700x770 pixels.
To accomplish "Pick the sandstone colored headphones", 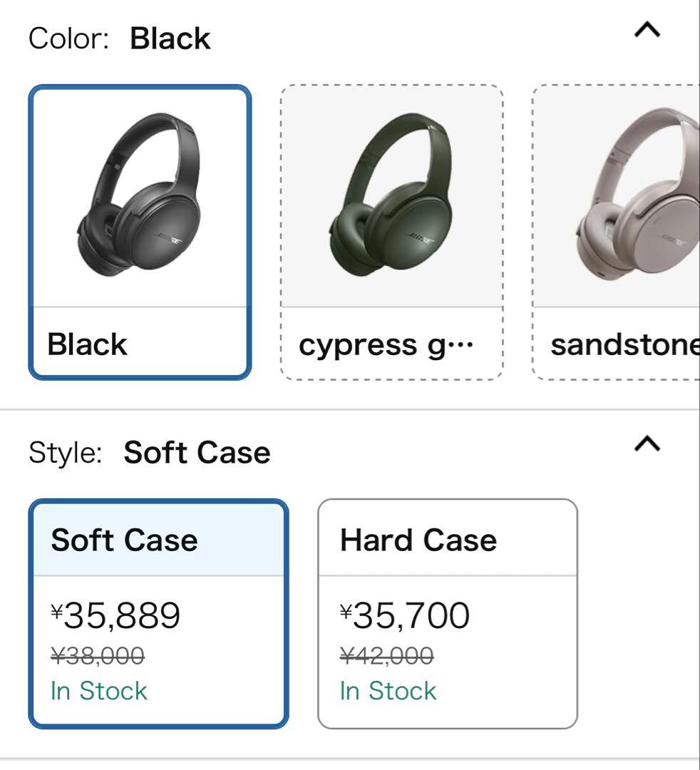I will 627,232.
